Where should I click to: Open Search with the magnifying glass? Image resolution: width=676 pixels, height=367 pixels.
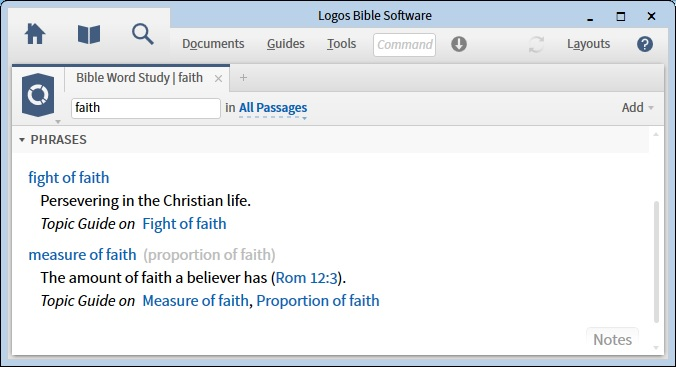pyautogui.click(x=143, y=34)
